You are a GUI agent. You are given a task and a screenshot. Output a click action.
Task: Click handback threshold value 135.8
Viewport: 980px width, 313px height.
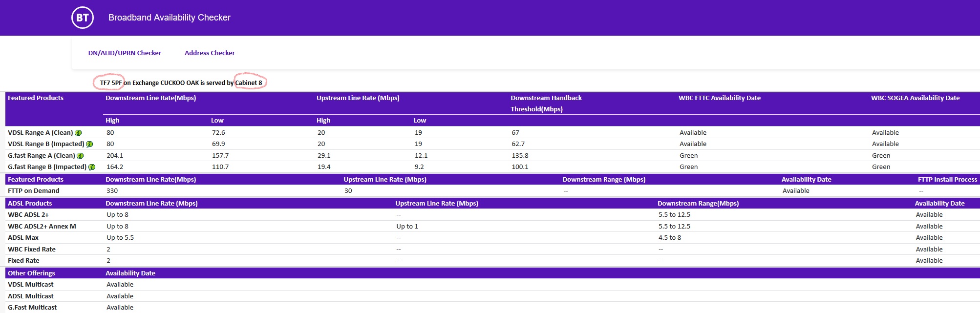[x=520, y=155]
